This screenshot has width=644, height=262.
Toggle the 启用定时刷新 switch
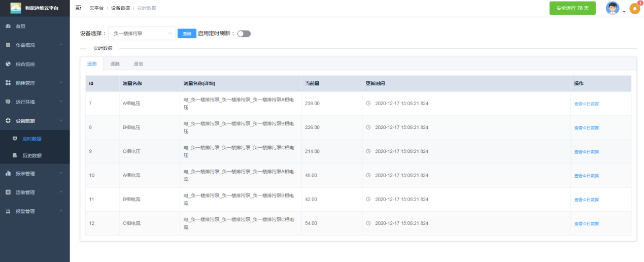click(244, 34)
